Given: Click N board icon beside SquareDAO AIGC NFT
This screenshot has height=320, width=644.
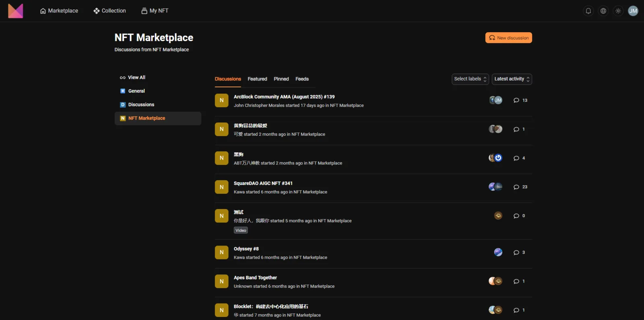Looking at the screenshot, I should pyautogui.click(x=222, y=187).
